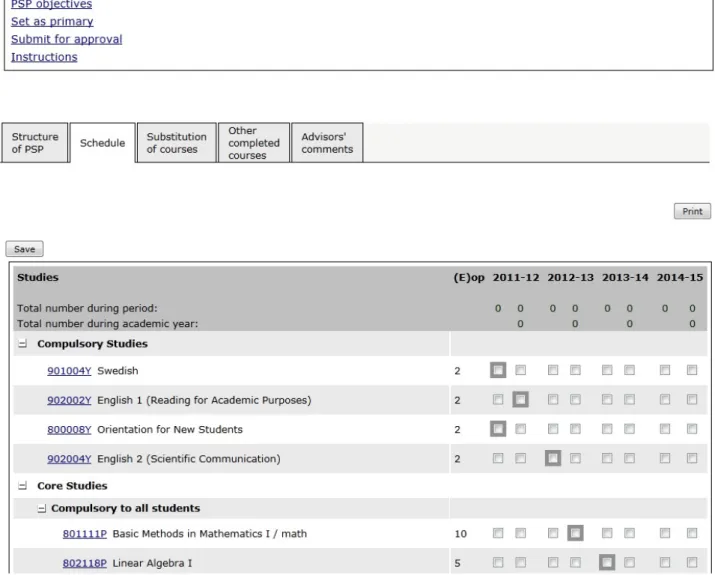Collapse the Compulsory Studies section
This screenshot has height=575, width=715.
coord(22,344)
